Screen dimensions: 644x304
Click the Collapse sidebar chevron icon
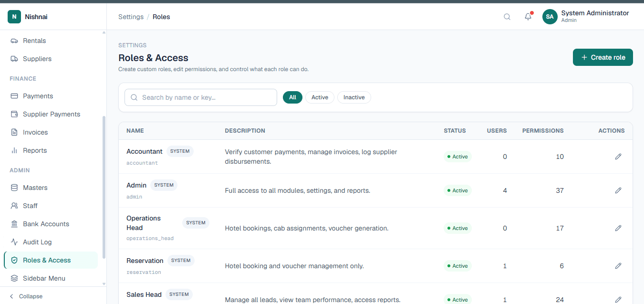pos(12,296)
